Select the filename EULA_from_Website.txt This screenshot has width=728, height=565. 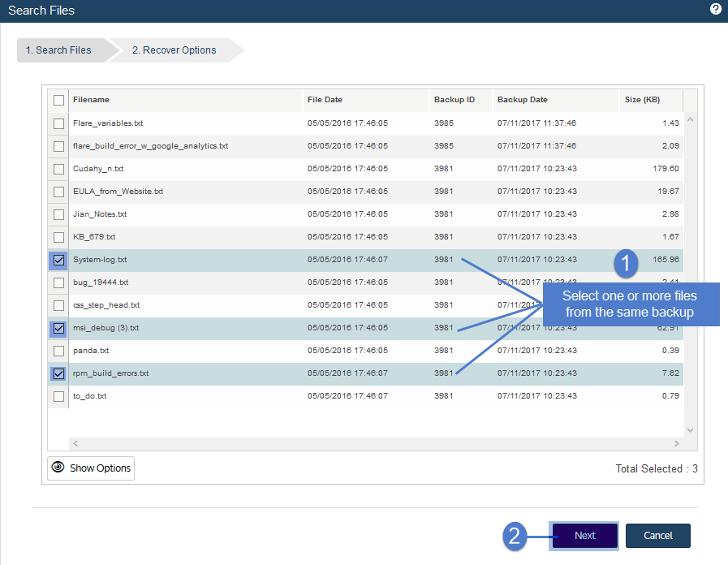pos(118,192)
